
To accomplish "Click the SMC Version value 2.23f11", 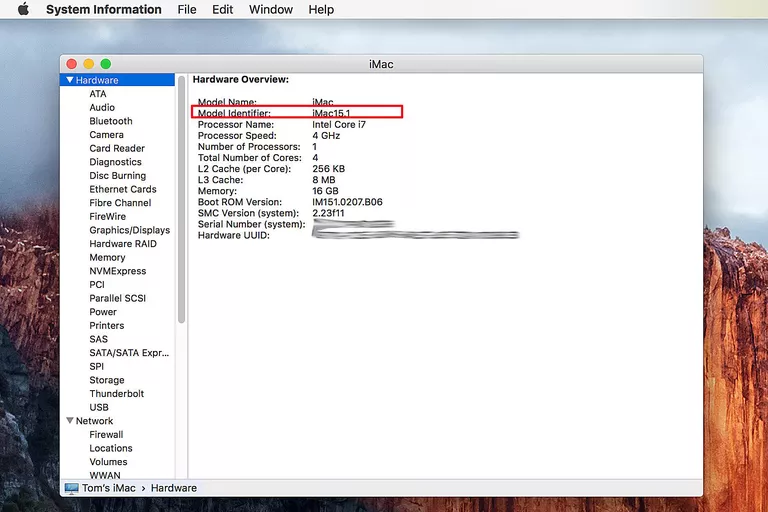I will 328,213.
